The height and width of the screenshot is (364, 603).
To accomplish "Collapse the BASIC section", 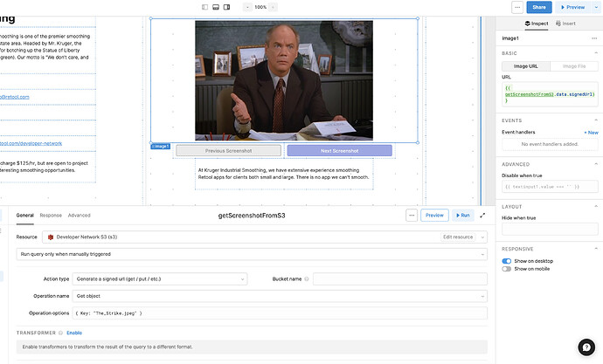I will coord(596,53).
